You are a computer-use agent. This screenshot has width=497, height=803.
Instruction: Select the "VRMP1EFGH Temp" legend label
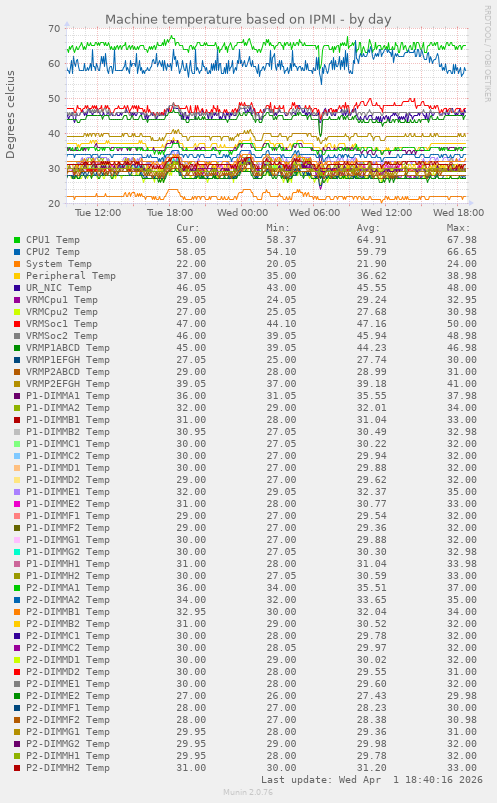pos(68,360)
